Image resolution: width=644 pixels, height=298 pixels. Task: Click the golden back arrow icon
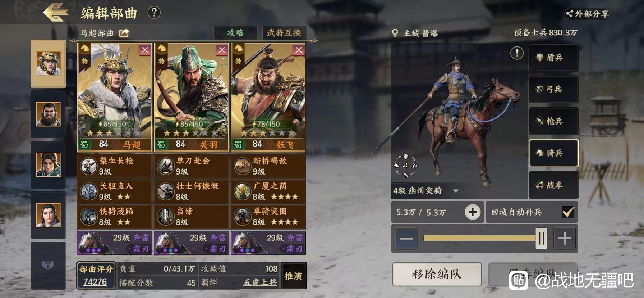click(x=56, y=13)
